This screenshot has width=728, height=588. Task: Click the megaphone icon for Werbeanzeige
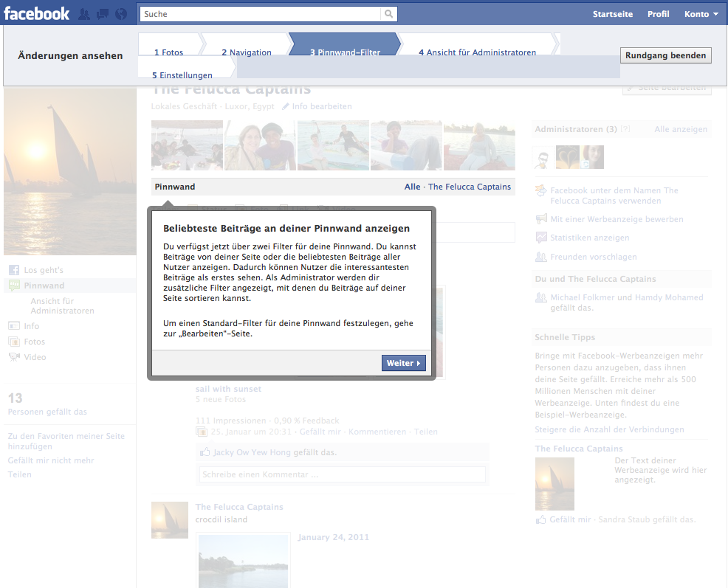(x=541, y=219)
